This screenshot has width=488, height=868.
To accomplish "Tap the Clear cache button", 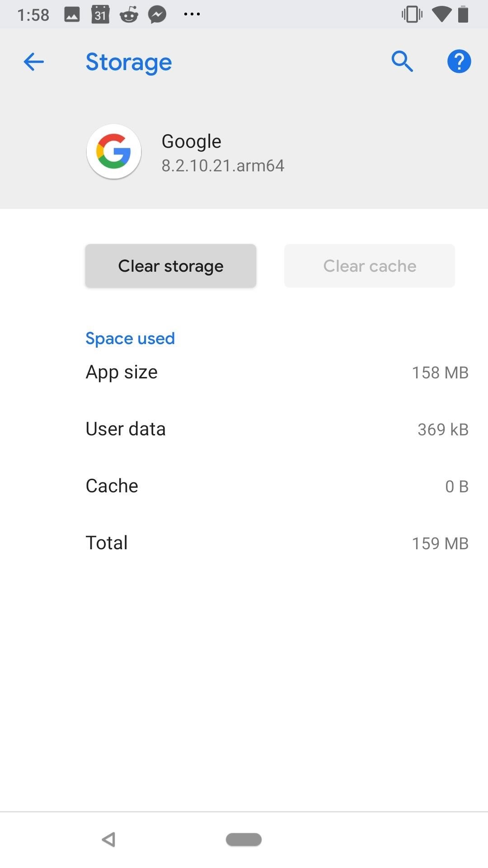I will 370,266.
